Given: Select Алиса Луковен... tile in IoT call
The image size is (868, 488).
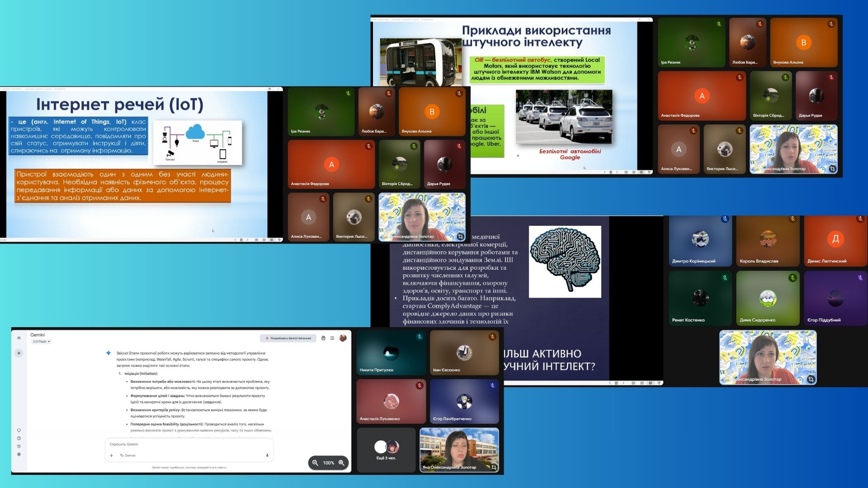Looking at the screenshot, I should (x=308, y=217).
